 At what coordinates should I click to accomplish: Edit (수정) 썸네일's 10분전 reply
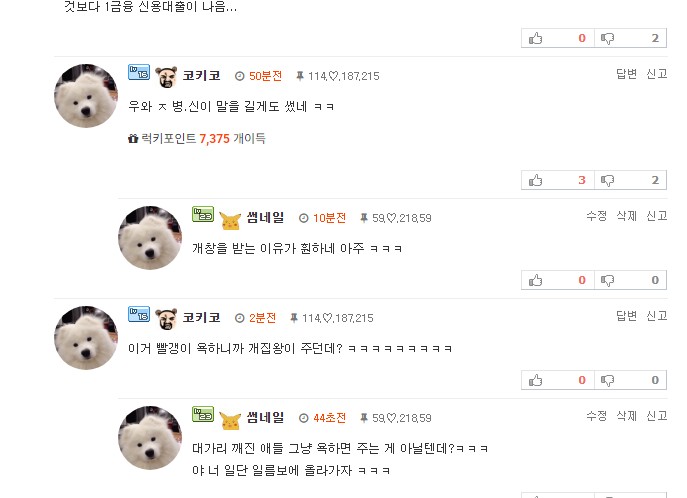596,215
